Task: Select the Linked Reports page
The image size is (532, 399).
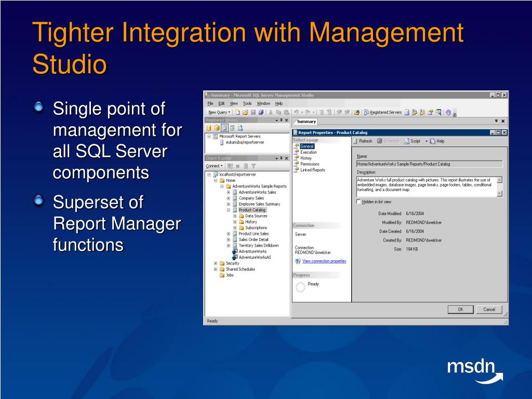Action: [312, 170]
